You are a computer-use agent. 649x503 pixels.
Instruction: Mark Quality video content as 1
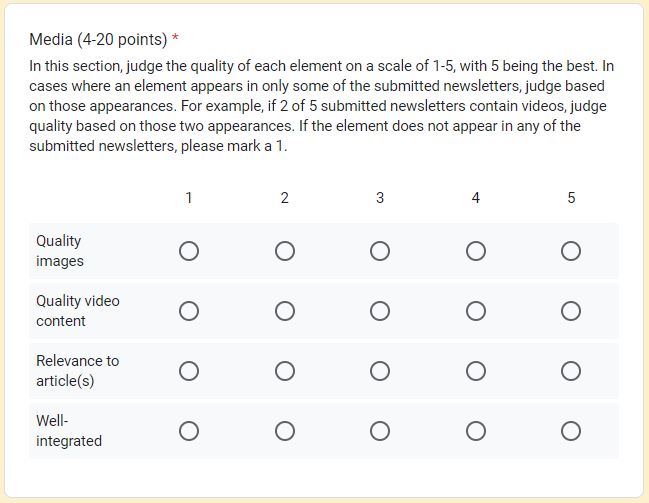[x=189, y=311]
